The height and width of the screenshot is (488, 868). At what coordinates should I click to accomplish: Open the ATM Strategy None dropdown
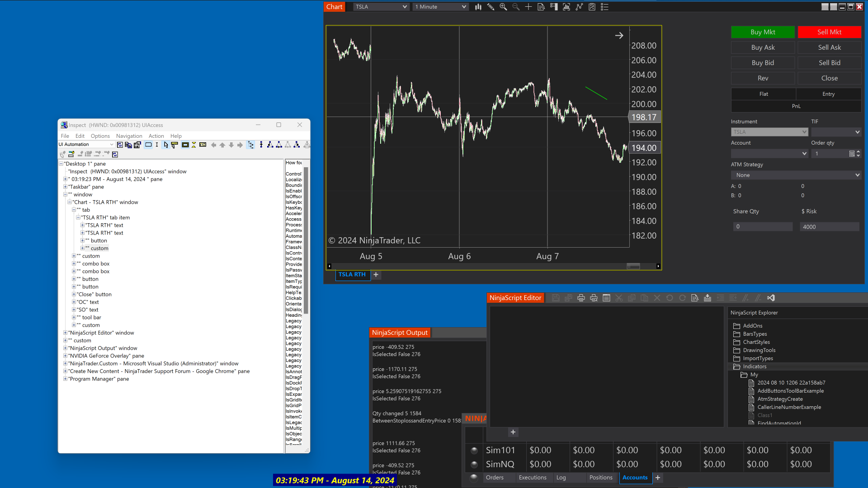796,175
